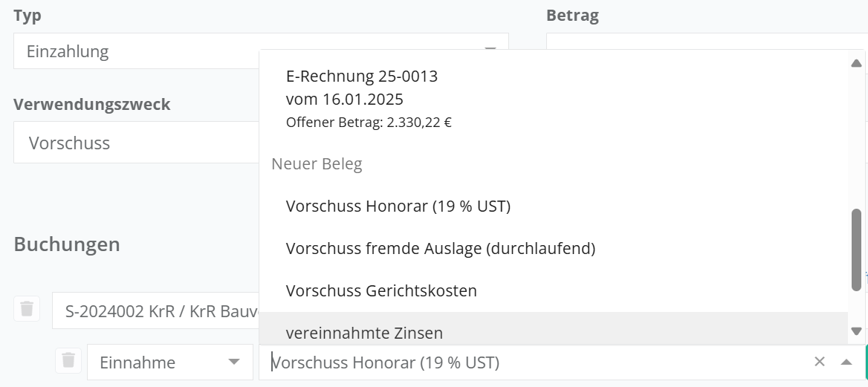The width and height of the screenshot is (868, 387).
Task: Click trash icon beside Einnahme dropdown
Action: tap(68, 360)
